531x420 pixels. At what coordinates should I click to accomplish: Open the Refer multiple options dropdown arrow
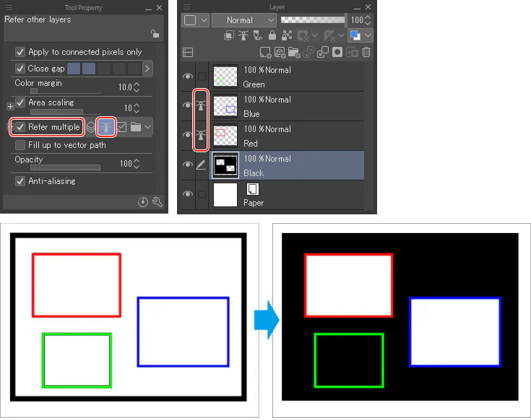pyautogui.click(x=147, y=127)
